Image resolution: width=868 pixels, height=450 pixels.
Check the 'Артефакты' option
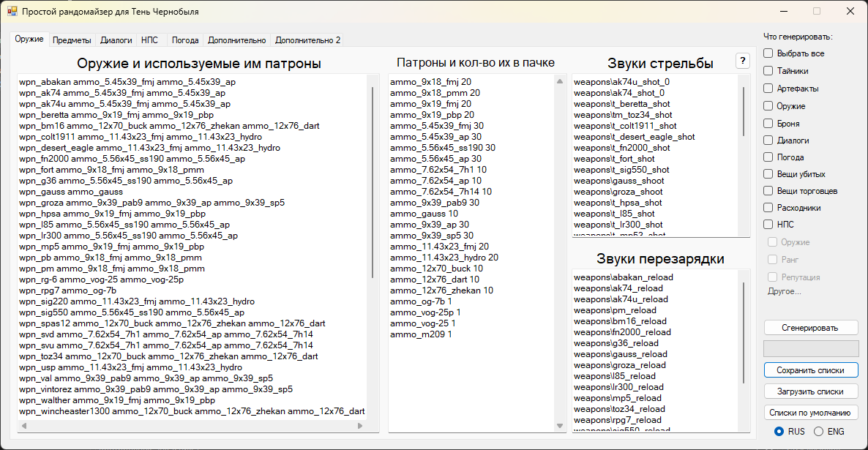(x=768, y=89)
